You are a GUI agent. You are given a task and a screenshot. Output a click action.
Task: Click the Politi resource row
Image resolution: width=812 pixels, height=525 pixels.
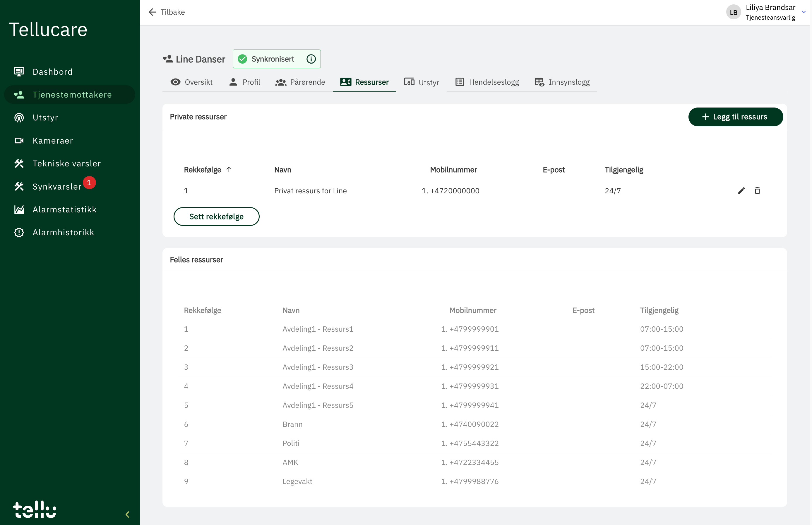pyautogui.click(x=474, y=443)
